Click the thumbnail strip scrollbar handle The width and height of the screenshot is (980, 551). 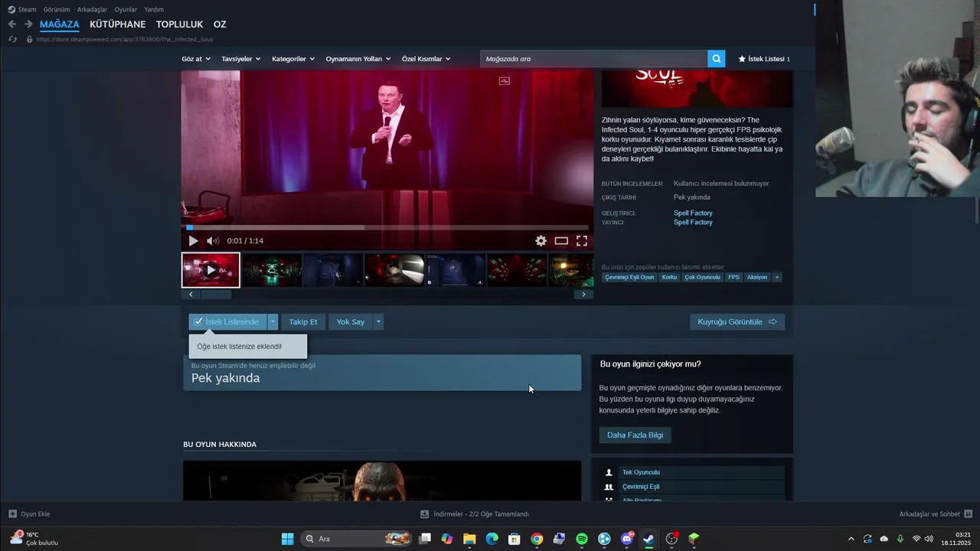[215, 295]
